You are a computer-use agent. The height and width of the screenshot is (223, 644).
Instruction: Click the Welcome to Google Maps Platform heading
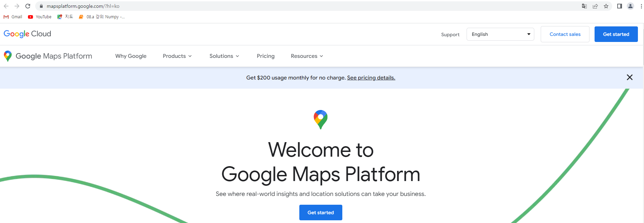[321, 162]
